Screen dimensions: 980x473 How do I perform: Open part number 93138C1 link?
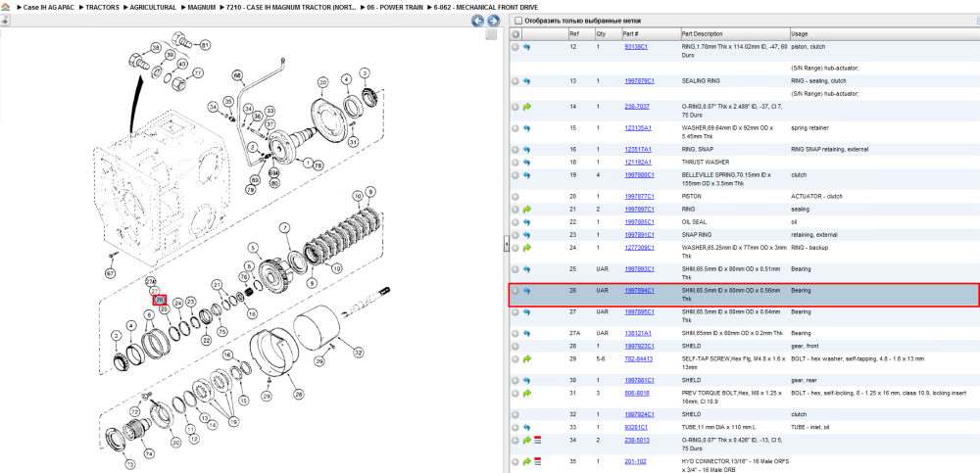pyautogui.click(x=636, y=47)
